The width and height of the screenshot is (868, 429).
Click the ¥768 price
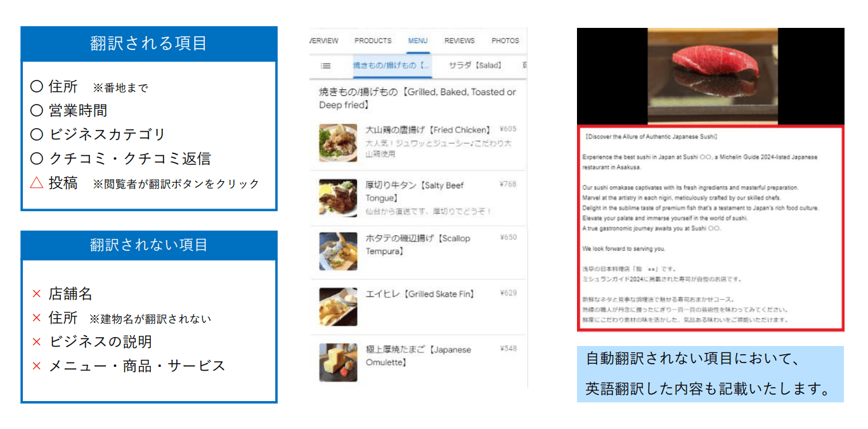[508, 184]
